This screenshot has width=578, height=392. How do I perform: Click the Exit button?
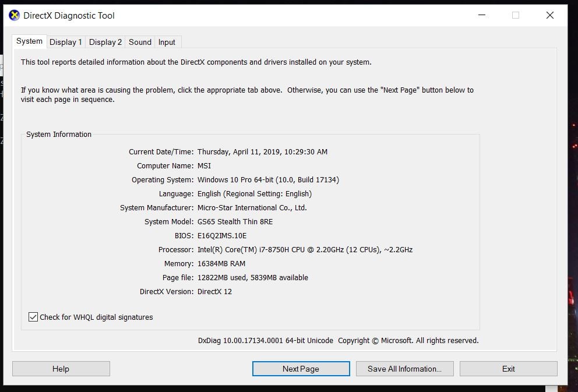coord(508,369)
